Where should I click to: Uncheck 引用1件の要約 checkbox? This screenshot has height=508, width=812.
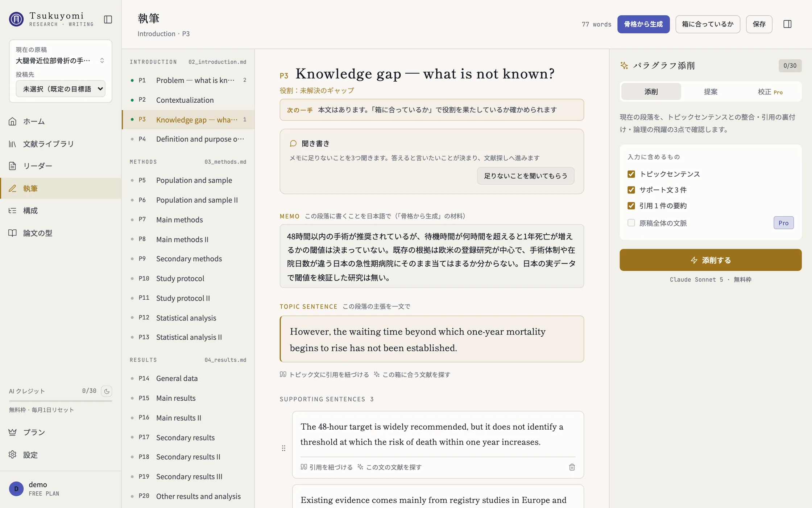tap(631, 206)
